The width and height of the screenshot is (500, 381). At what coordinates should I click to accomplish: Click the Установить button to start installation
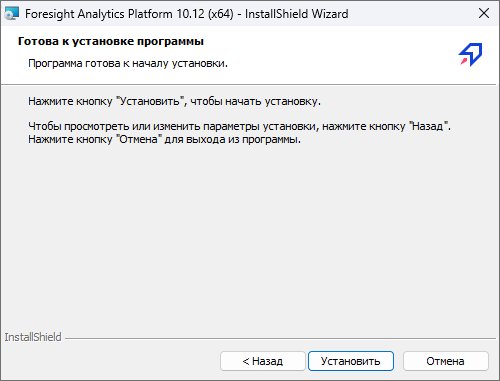pyautogui.click(x=351, y=361)
